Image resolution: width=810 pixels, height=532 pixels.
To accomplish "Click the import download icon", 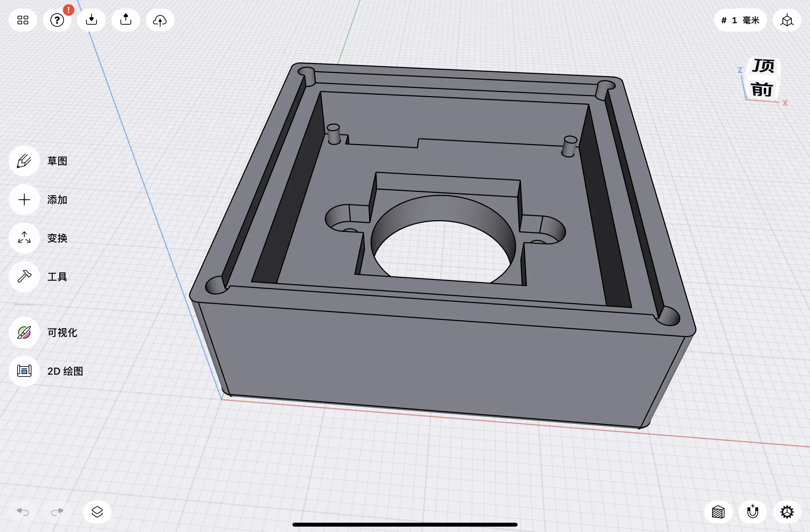I will click(92, 20).
